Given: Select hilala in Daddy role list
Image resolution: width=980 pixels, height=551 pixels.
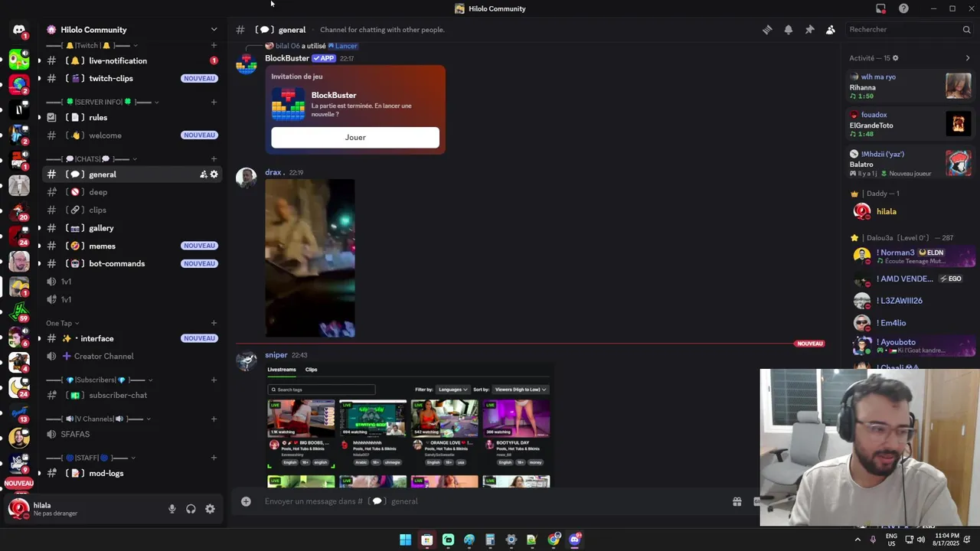Looking at the screenshot, I should [x=910, y=211].
